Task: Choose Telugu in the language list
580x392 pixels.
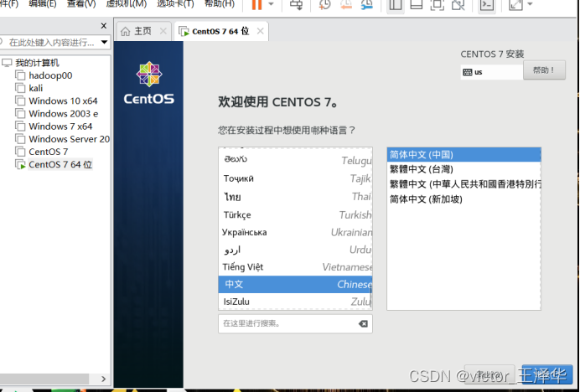Action: tap(295, 160)
